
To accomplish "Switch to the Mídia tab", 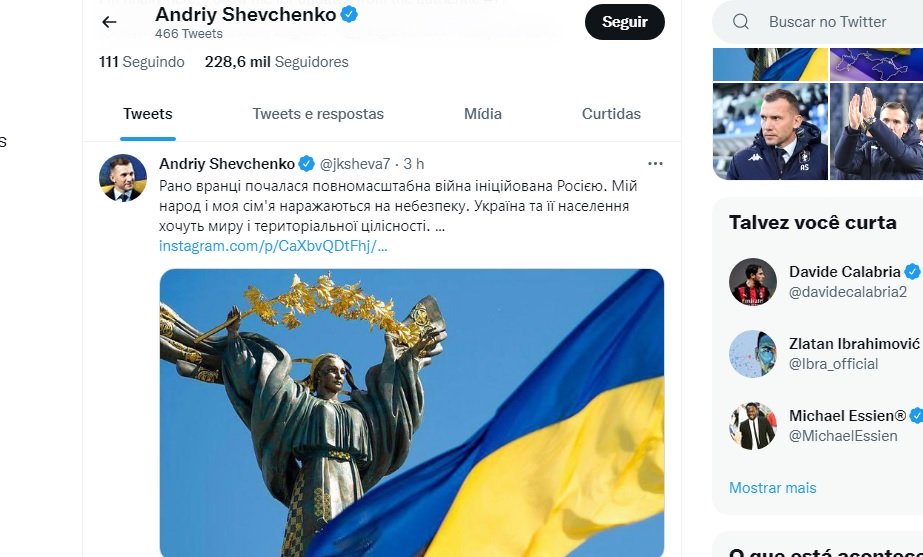I will click(483, 114).
